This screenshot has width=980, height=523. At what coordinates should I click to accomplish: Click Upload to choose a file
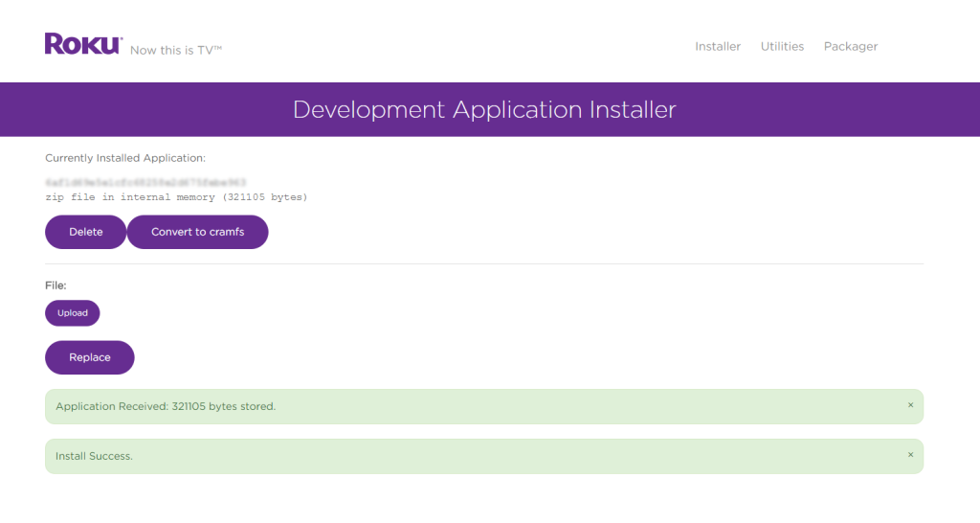pos(72,313)
